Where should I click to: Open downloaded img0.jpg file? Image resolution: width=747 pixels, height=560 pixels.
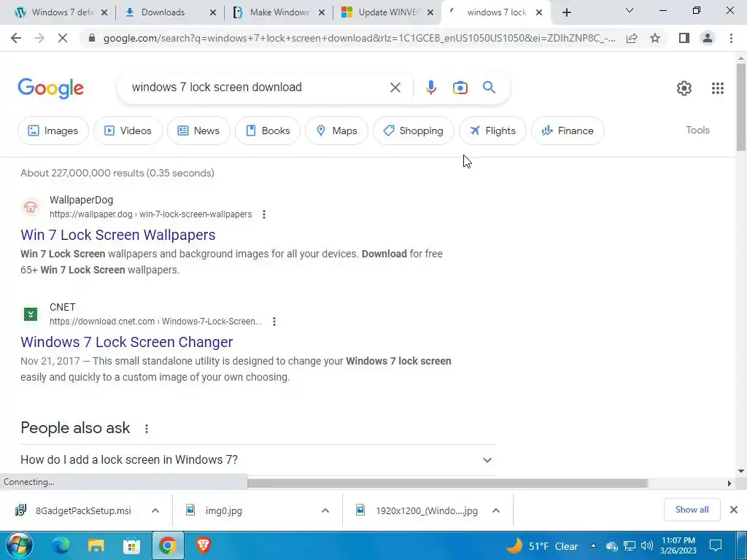tap(224, 510)
